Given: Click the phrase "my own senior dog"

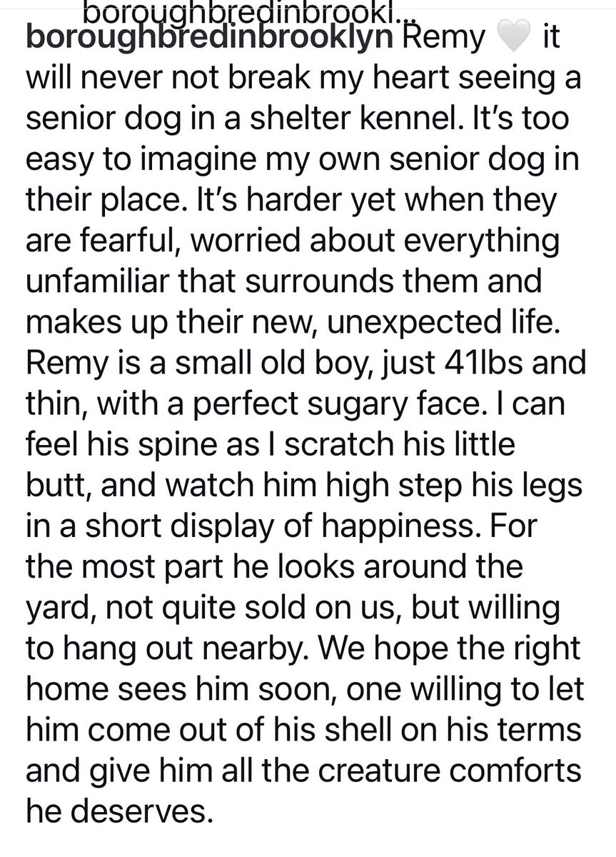Looking at the screenshot, I should pos(418,161).
